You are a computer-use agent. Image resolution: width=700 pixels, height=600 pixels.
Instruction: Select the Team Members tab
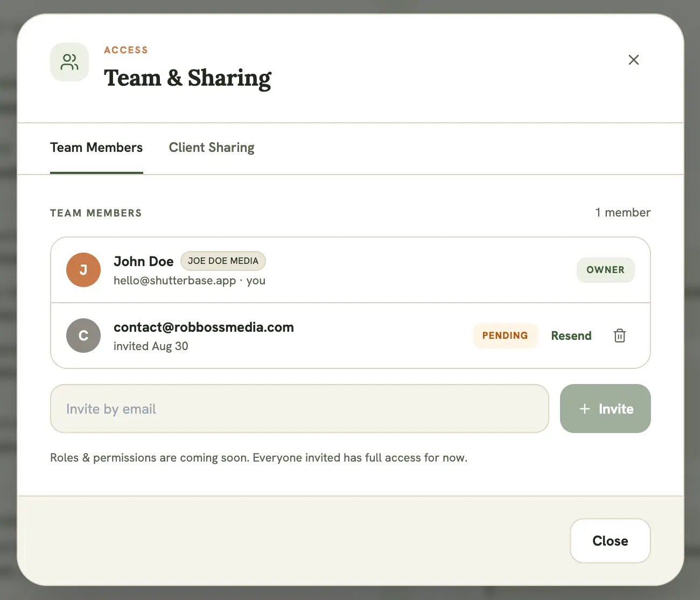(x=96, y=148)
